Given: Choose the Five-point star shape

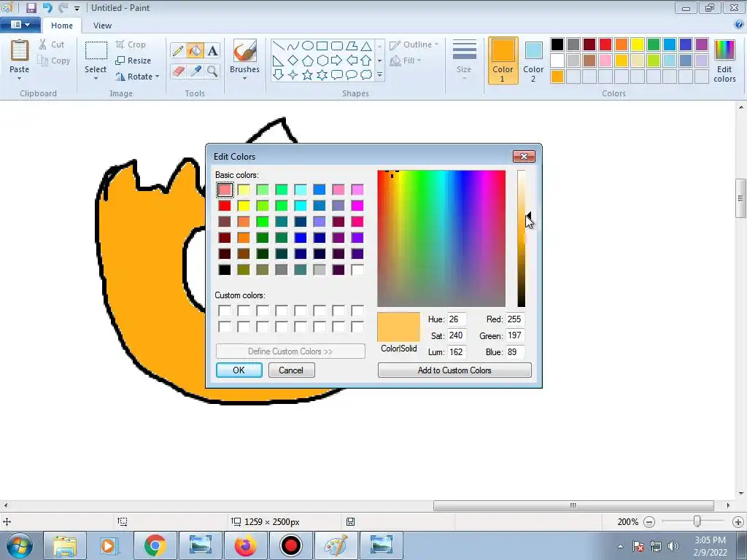Looking at the screenshot, I should (307, 75).
